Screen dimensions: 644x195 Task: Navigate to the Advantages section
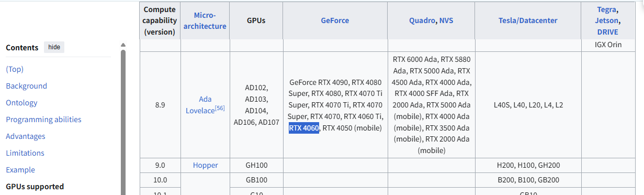pos(26,136)
